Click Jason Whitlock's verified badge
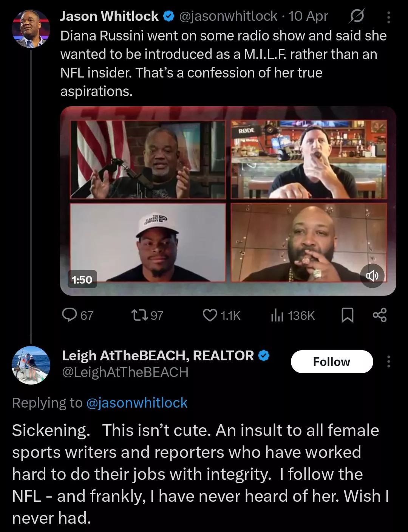Image resolution: width=408 pixels, height=532 pixels. [x=168, y=16]
